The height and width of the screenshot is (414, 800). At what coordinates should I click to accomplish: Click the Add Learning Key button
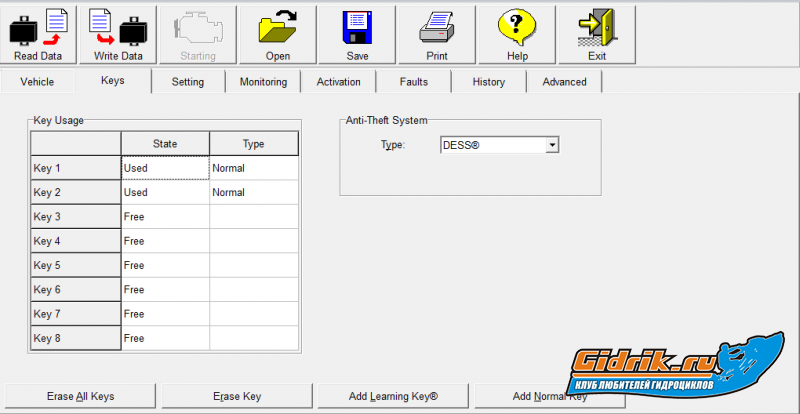(394, 396)
